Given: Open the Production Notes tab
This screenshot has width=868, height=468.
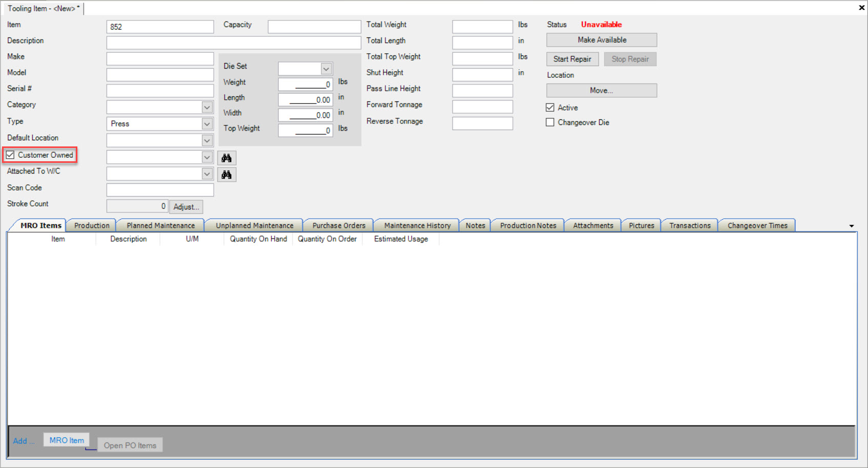Looking at the screenshot, I should pyautogui.click(x=528, y=225).
